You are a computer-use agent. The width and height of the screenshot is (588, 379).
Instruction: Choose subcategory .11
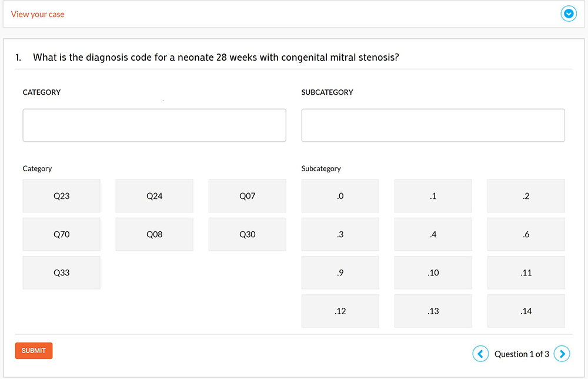526,272
